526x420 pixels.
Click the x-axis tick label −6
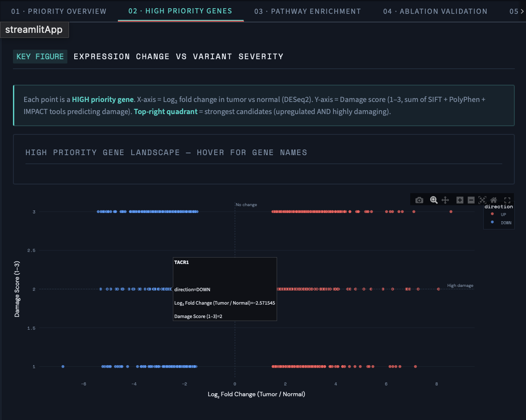(x=83, y=384)
